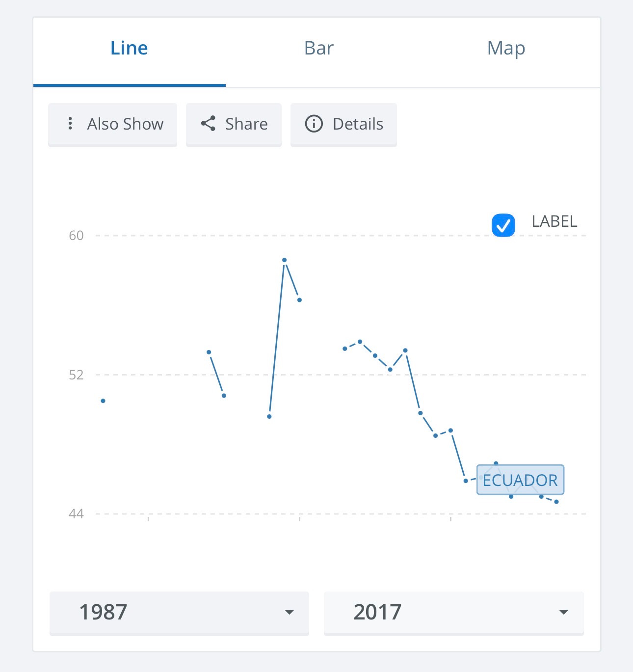Open the Also Show options
Screen dimensions: 633x672
point(112,124)
